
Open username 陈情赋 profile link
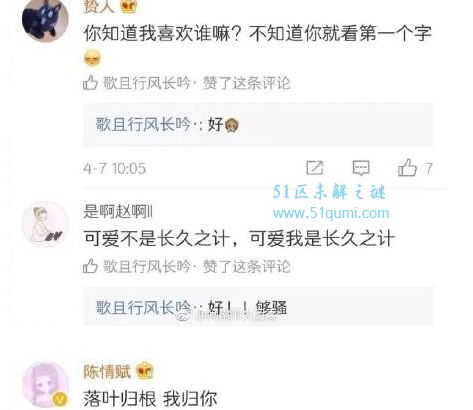107,371
